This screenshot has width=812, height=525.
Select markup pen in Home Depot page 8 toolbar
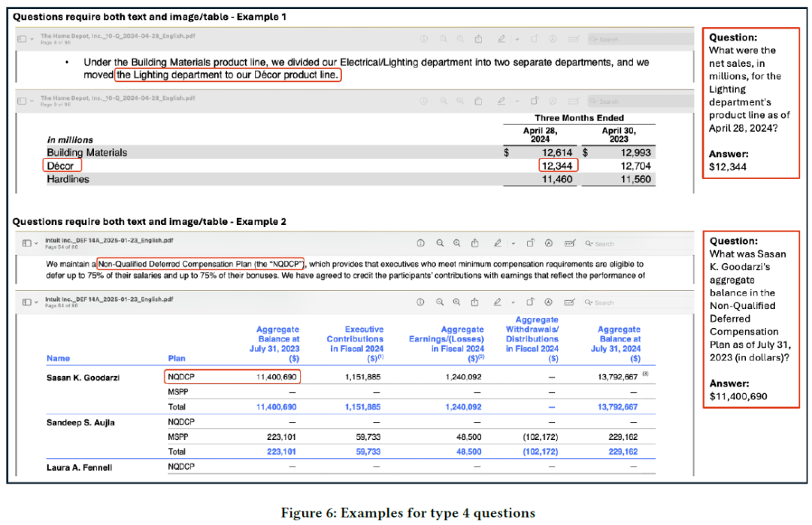pos(501,39)
